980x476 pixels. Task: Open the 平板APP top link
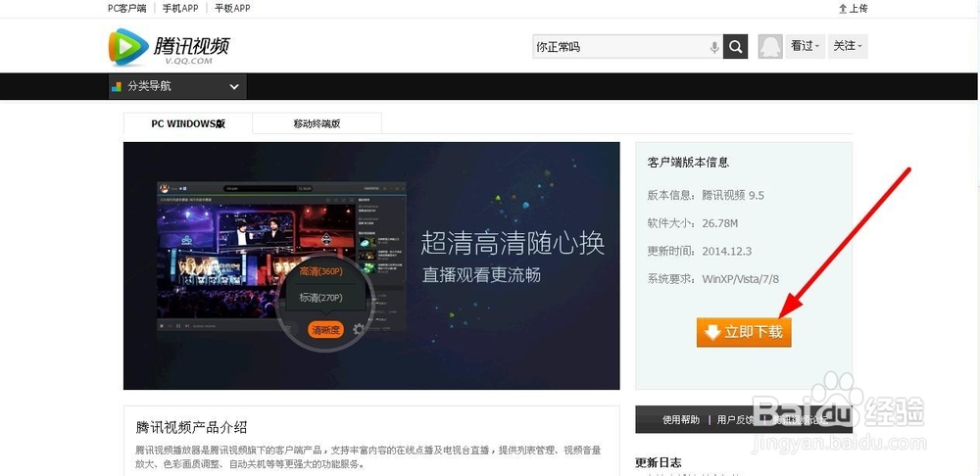point(232,8)
